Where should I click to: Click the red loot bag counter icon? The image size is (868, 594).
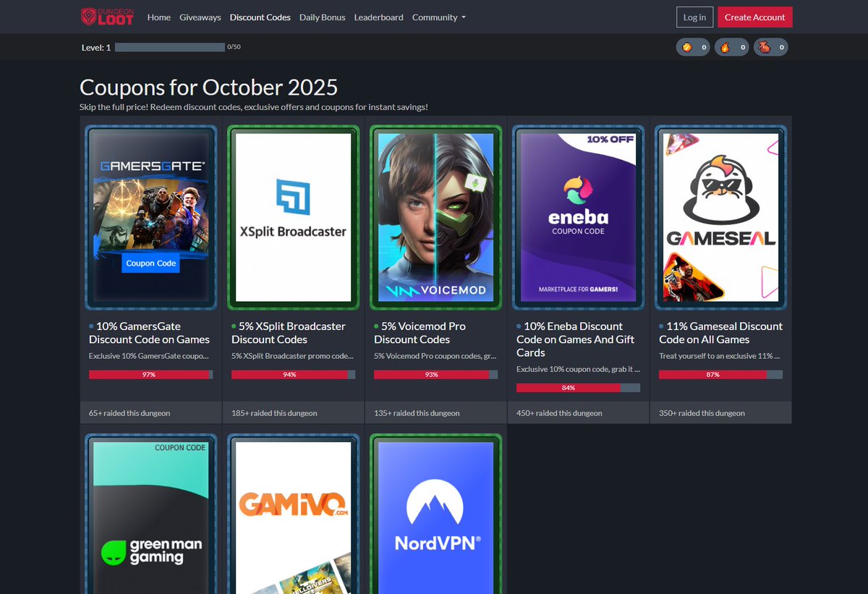(x=764, y=48)
